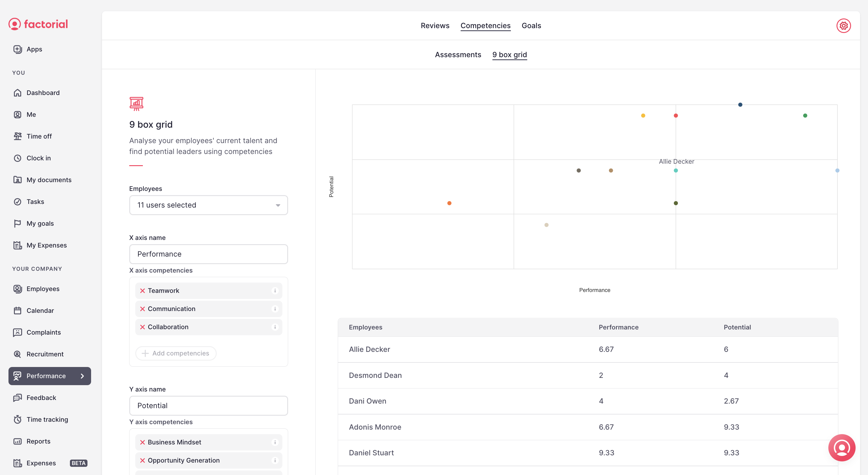868x475 pixels.
Task: Remove Business Mindset competency with X icon
Action: (143, 442)
